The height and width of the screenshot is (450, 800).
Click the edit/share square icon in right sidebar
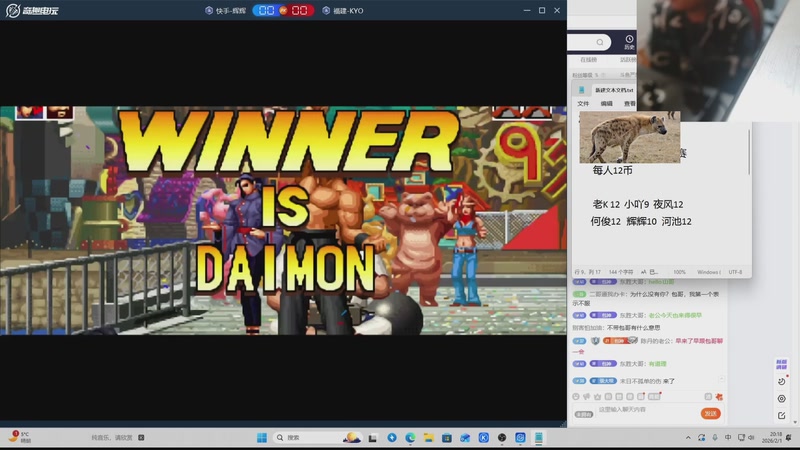coord(782,415)
